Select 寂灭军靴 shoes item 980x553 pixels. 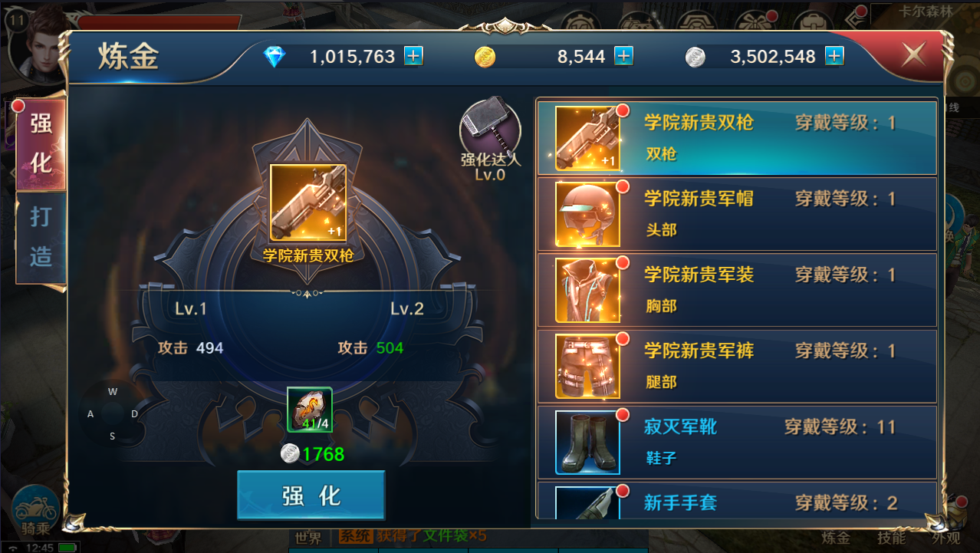737,442
